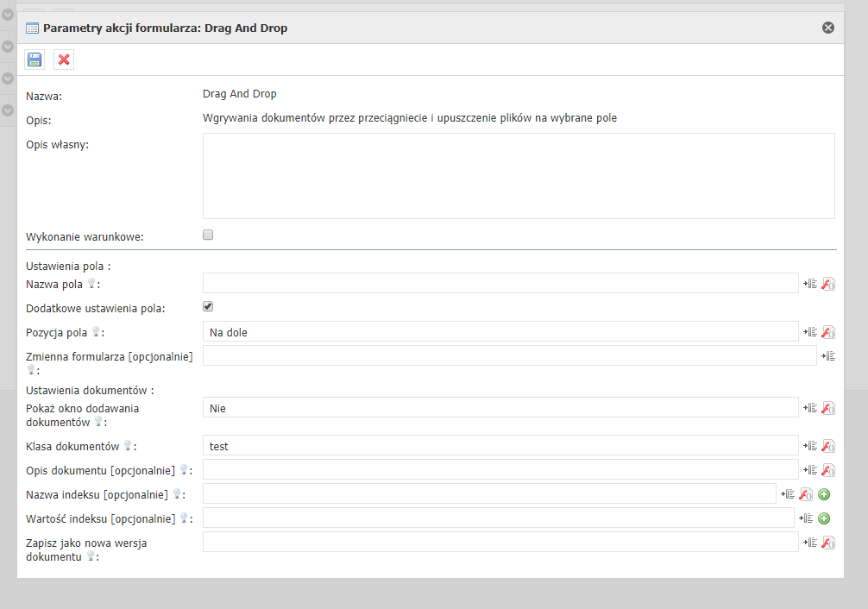This screenshot has height=609, width=868.
Task: Open function editor icon for Opis dokumentu
Action: (828, 470)
